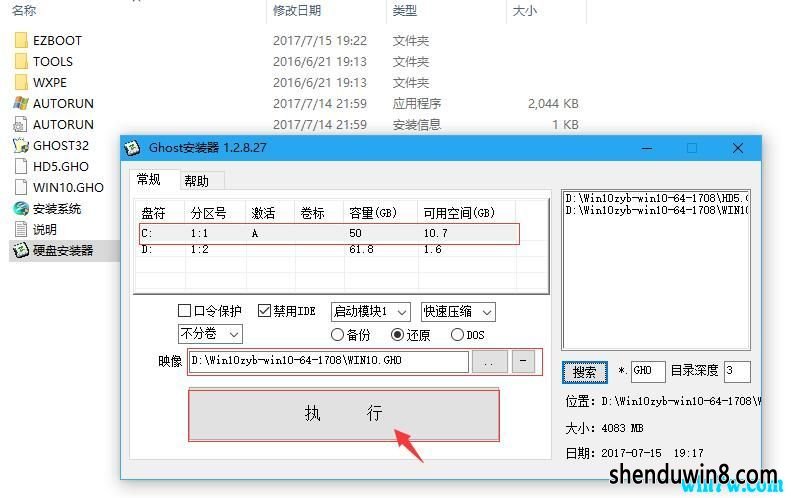Click the AUTORUN application icon
This screenshot has width=791, height=498.
point(21,103)
